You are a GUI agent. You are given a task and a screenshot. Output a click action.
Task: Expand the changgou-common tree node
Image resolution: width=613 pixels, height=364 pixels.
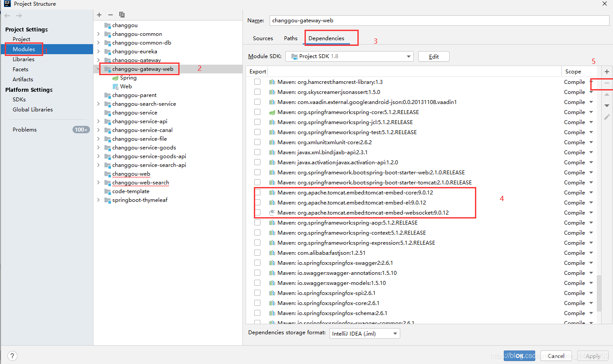[98, 34]
